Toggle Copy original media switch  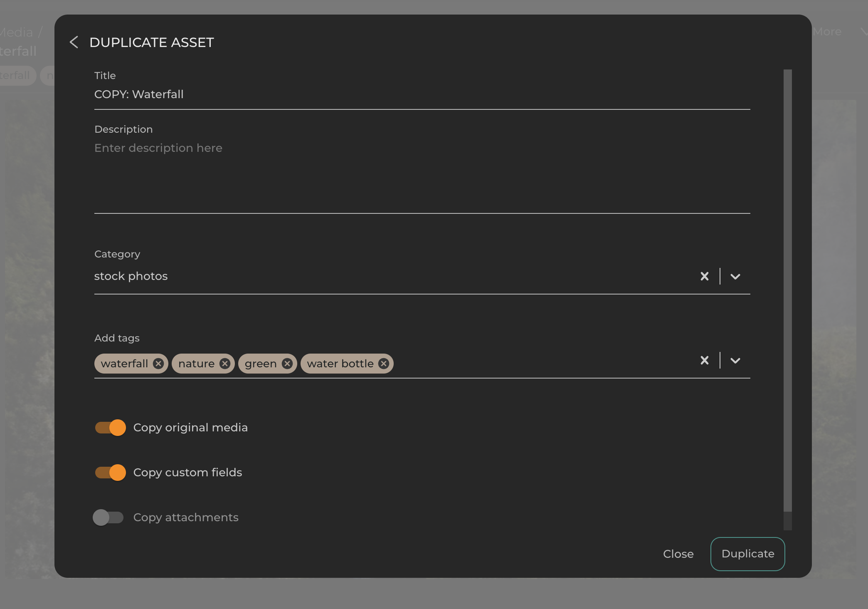pos(110,428)
